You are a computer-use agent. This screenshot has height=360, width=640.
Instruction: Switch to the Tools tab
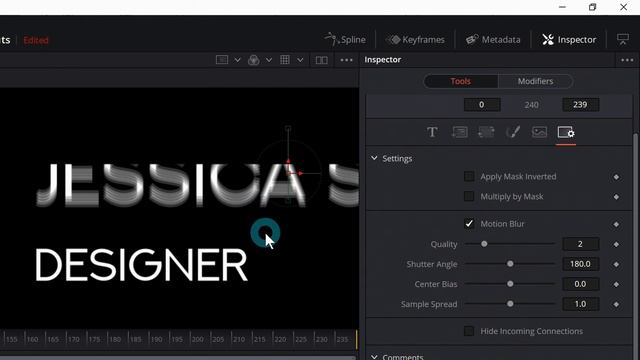click(x=461, y=81)
